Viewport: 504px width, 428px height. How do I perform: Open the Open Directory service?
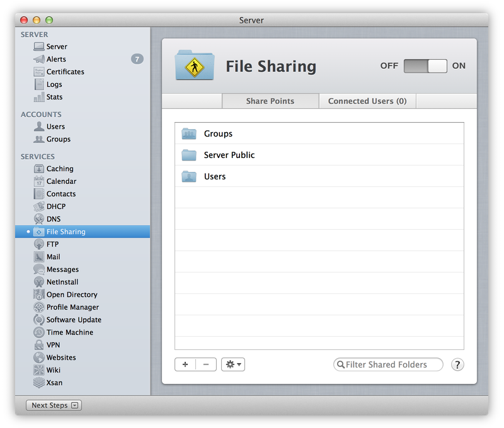click(x=83, y=295)
